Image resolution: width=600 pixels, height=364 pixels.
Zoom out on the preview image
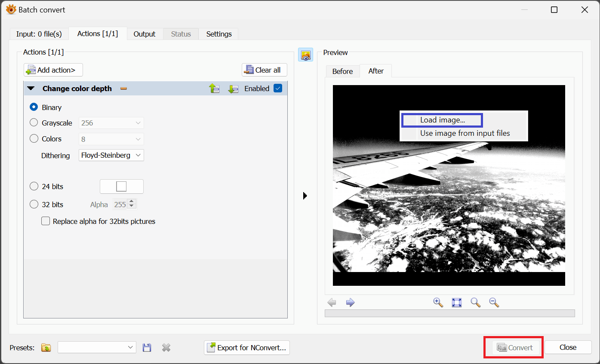tap(494, 303)
